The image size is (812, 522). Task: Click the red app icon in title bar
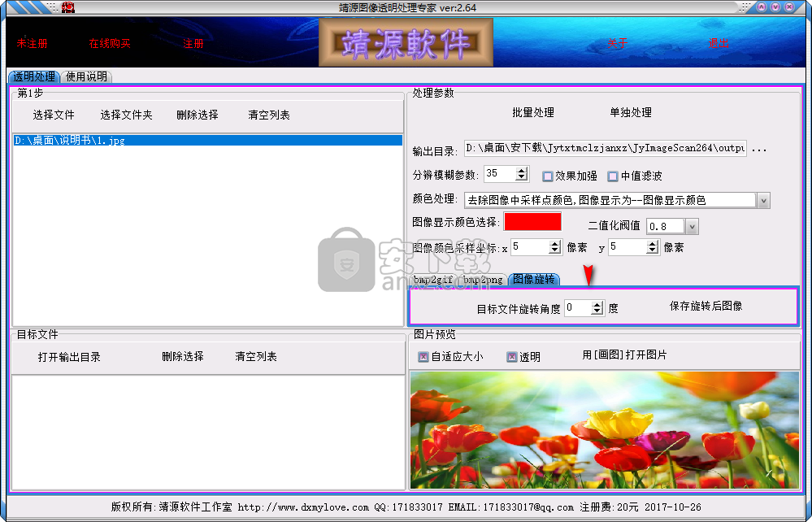tap(67, 7)
